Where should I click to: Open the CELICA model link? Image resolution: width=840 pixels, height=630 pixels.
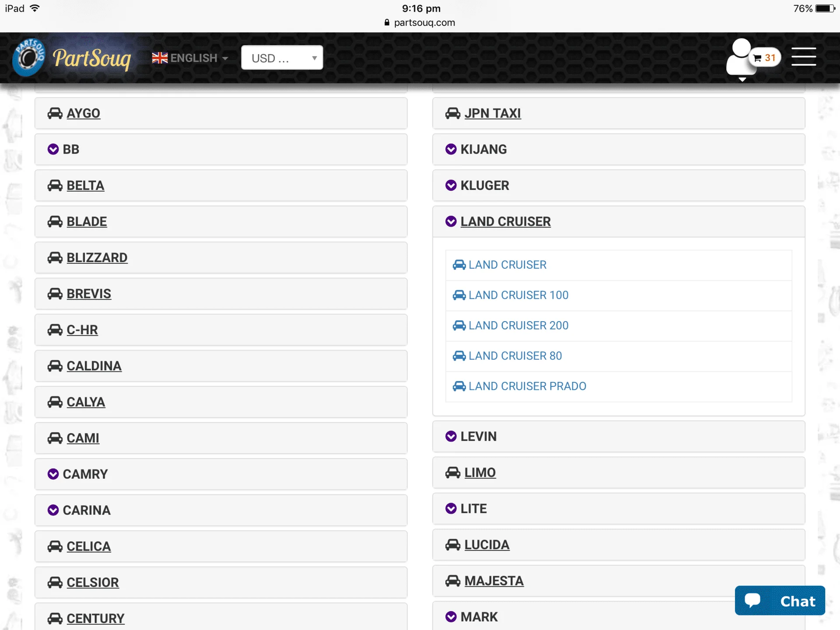tap(89, 546)
